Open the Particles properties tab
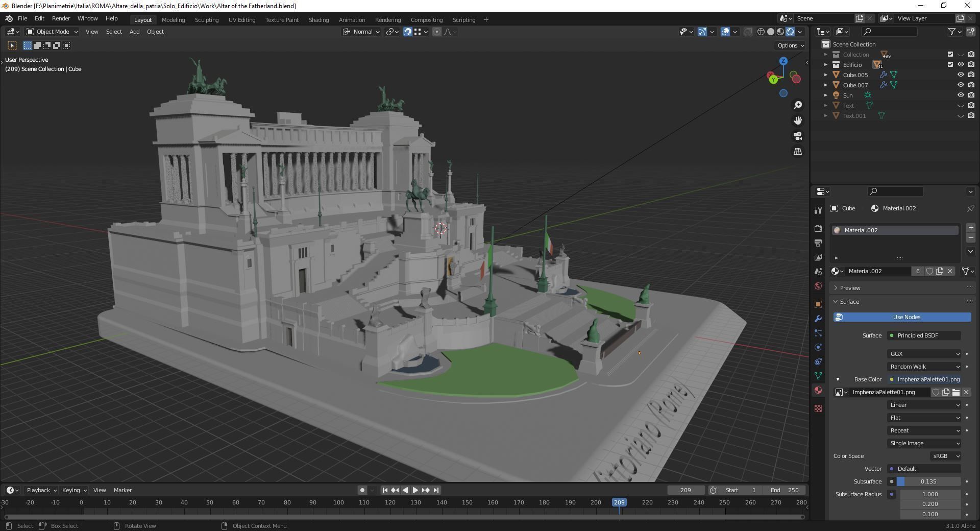The width and height of the screenshot is (980, 531). 818,333
